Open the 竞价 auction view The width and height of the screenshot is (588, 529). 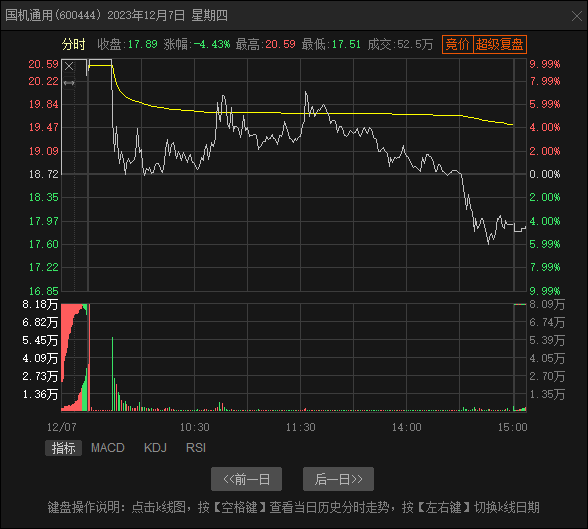pos(458,45)
